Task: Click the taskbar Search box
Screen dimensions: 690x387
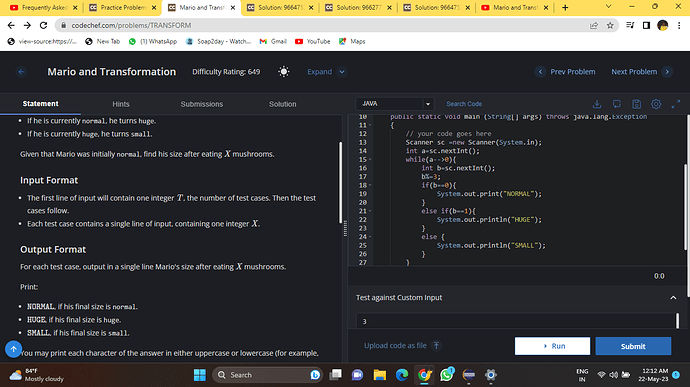Action: point(268,375)
